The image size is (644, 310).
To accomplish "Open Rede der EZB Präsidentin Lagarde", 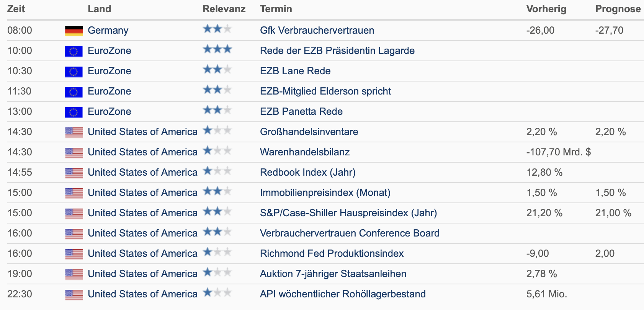I will click(337, 51).
